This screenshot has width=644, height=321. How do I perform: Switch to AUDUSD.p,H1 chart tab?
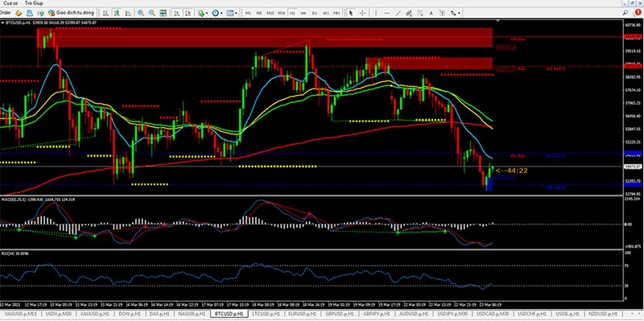pyautogui.click(x=413, y=314)
